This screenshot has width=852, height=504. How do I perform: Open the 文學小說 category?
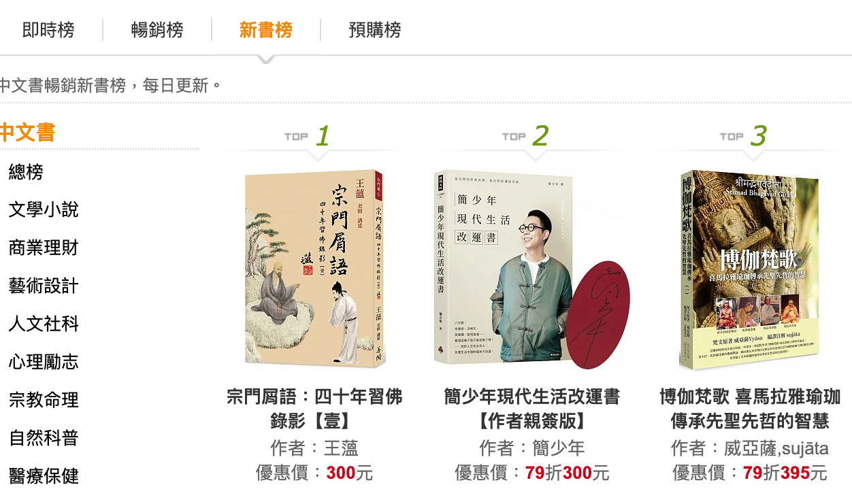[x=44, y=209]
